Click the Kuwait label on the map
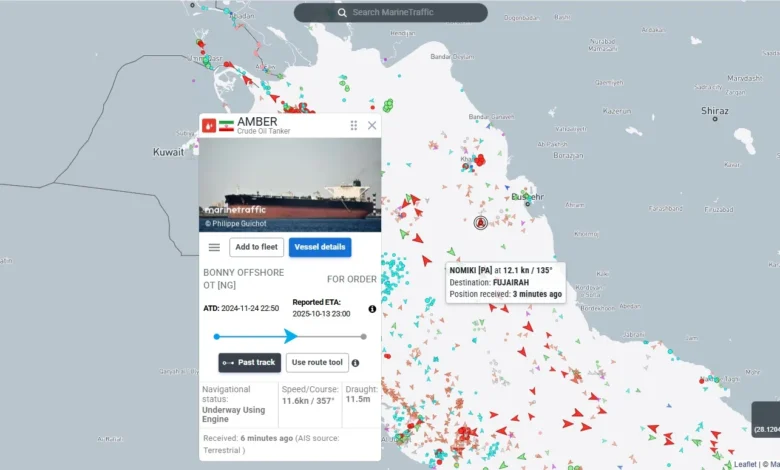Viewport: 780px width, 470px height. tap(167, 152)
